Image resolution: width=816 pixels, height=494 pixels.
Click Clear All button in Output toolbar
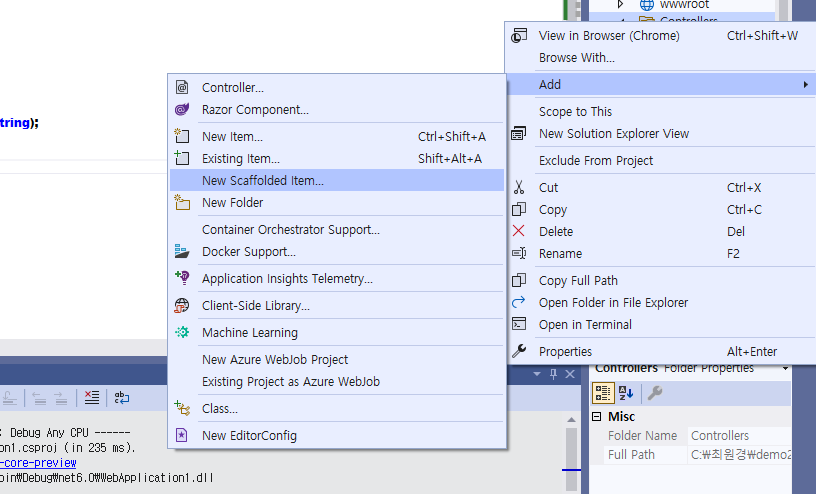[x=92, y=398]
